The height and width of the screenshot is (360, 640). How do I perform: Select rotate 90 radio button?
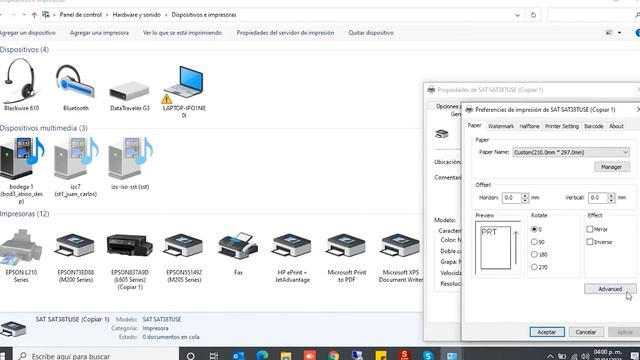[x=534, y=242]
